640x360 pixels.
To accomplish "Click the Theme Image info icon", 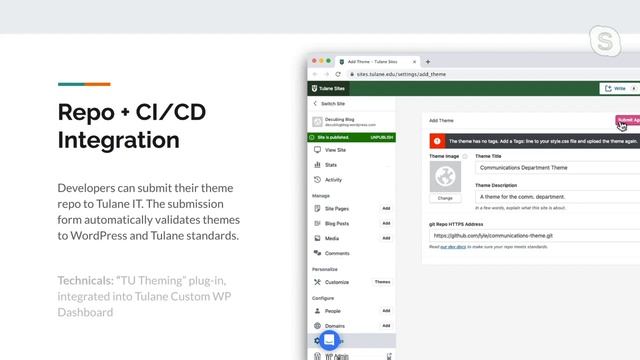I will coord(464,156).
